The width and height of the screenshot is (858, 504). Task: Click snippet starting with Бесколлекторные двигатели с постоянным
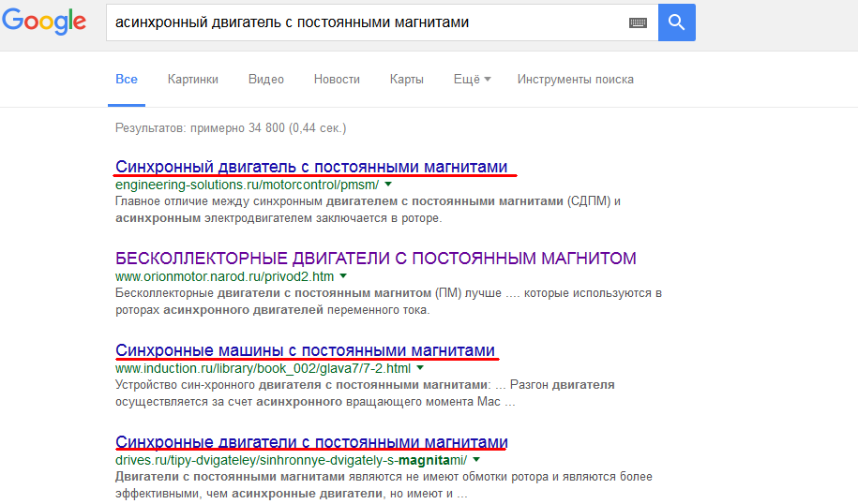tap(388, 302)
